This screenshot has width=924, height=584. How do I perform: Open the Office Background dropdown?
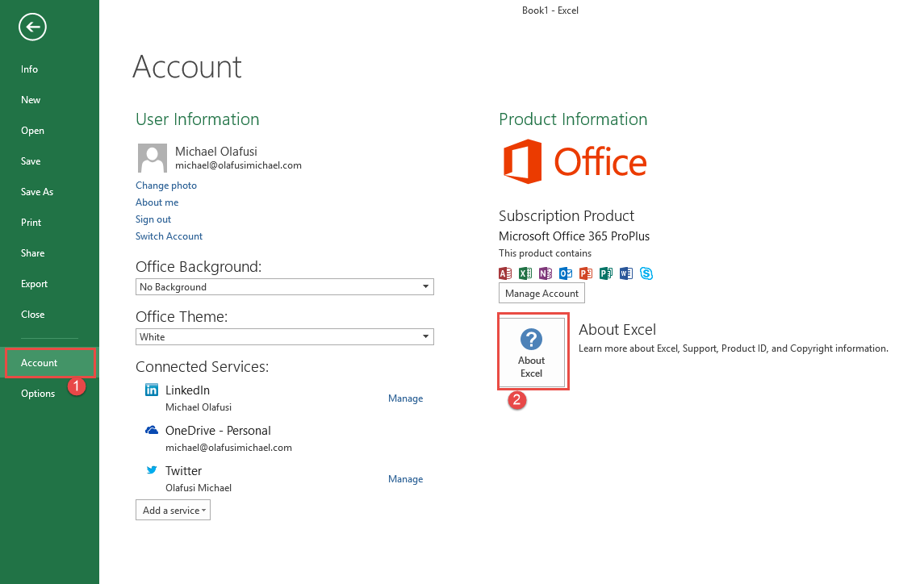click(285, 287)
